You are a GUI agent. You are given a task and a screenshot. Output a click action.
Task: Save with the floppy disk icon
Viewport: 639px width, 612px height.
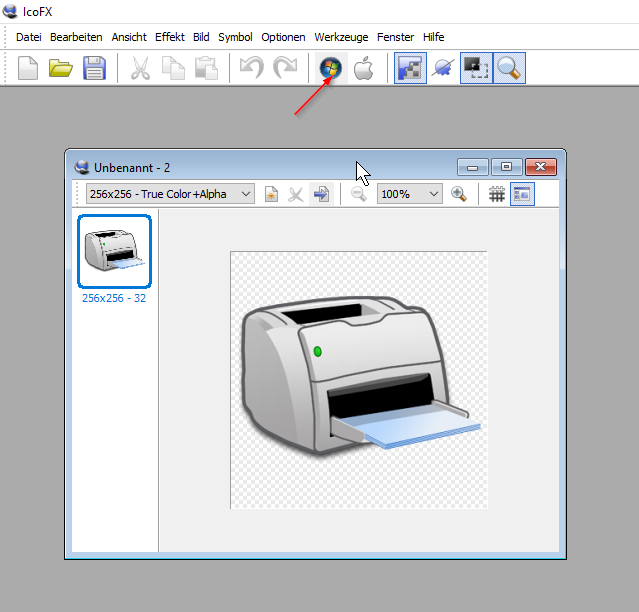94,69
